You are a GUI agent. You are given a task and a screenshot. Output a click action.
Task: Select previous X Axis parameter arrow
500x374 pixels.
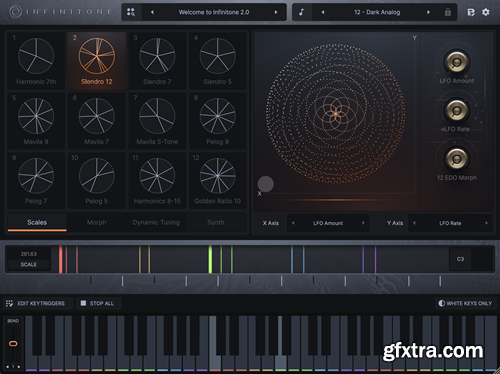[293, 223]
